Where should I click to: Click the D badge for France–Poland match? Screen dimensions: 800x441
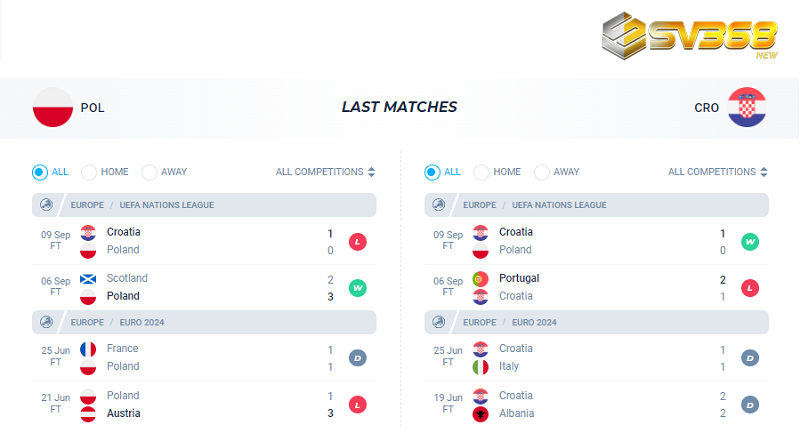tap(358, 358)
